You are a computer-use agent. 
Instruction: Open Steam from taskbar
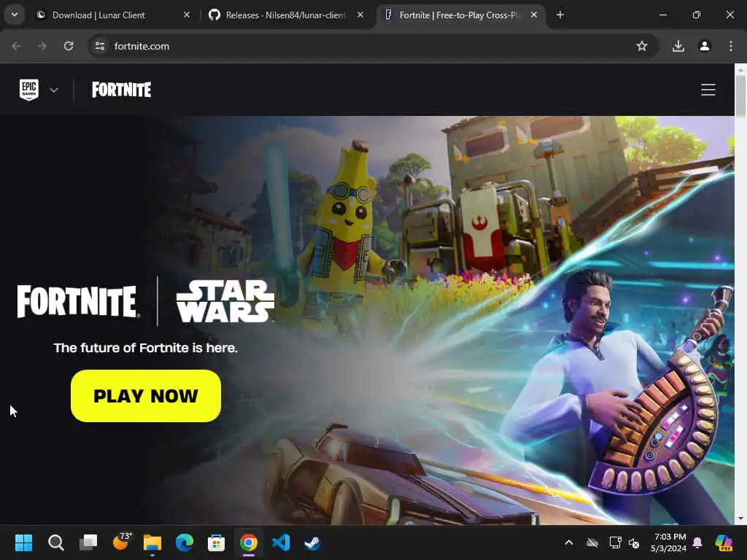tap(312, 542)
